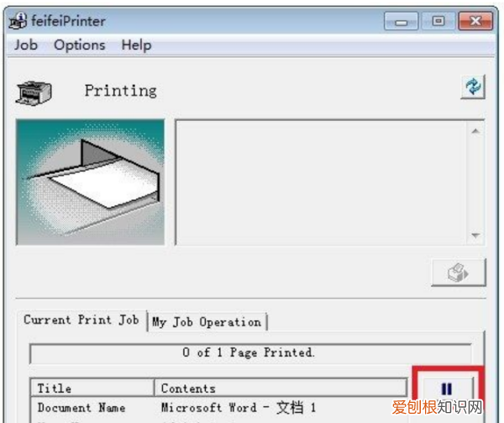
Task: Maximize the feifeiPrinter window
Action: tap(438, 21)
